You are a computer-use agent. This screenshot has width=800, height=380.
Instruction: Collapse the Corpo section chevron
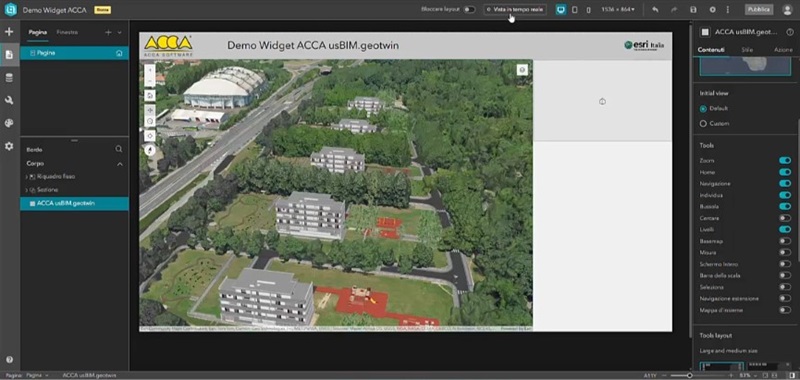point(120,164)
